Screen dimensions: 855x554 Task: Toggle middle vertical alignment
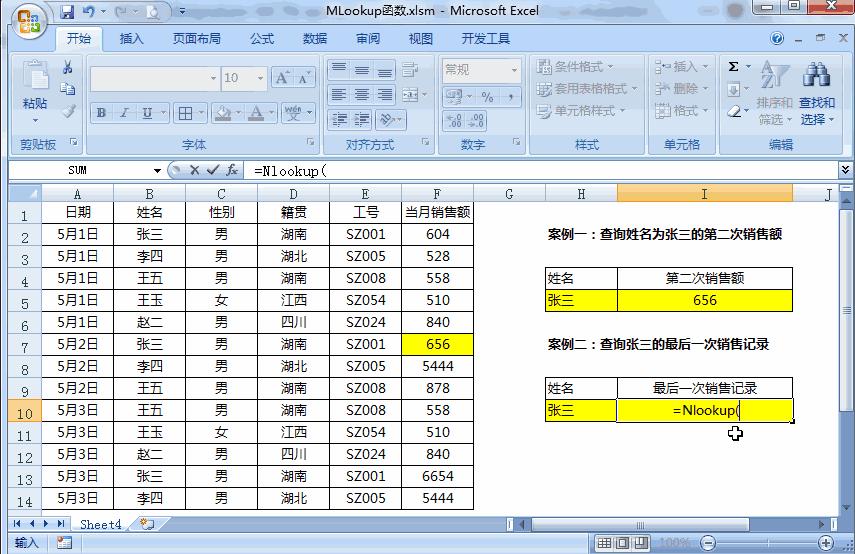[362, 69]
